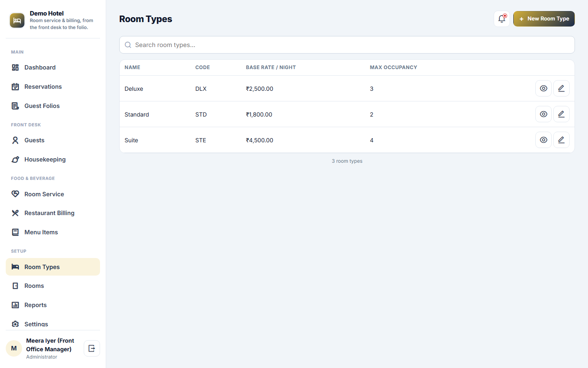Click the Suite name cell
Screen dimensions: 588x368
point(131,140)
